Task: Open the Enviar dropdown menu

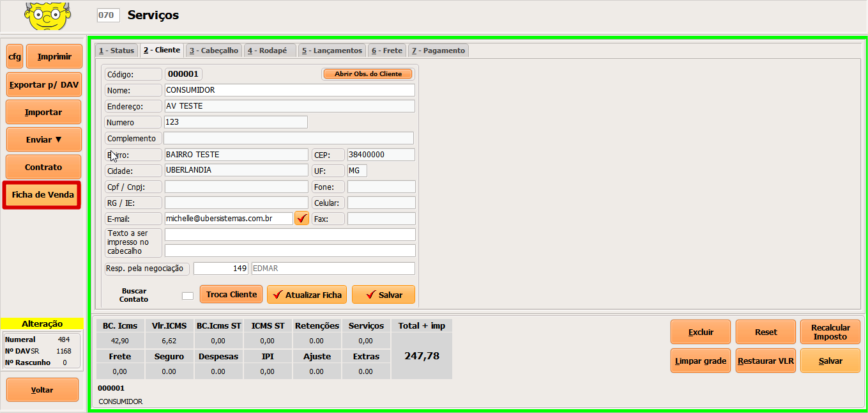Action: (x=44, y=140)
